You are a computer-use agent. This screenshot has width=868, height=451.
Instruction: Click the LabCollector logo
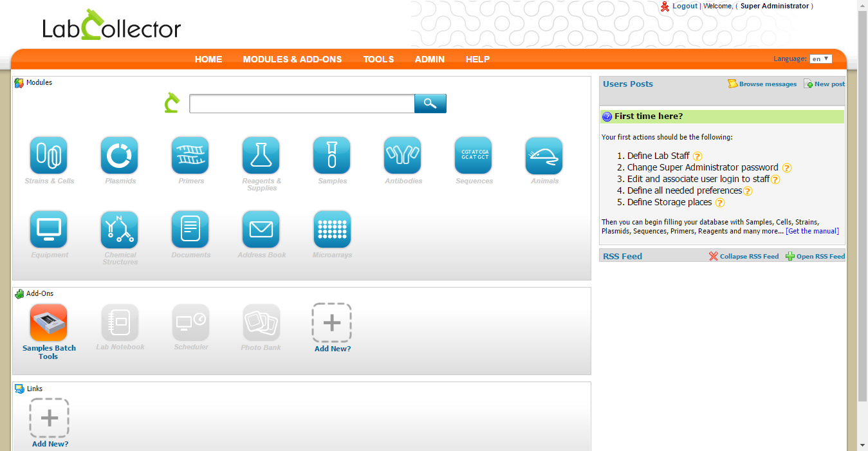click(112, 26)
